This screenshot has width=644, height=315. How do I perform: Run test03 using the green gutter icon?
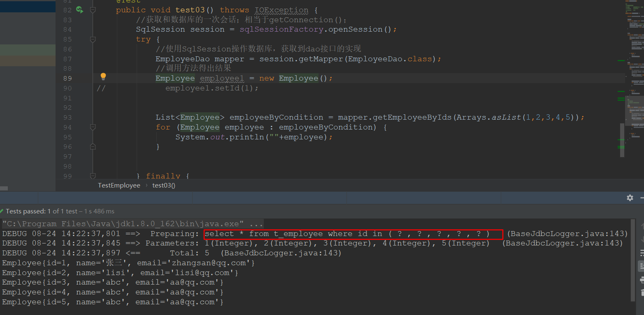point(79,10)
